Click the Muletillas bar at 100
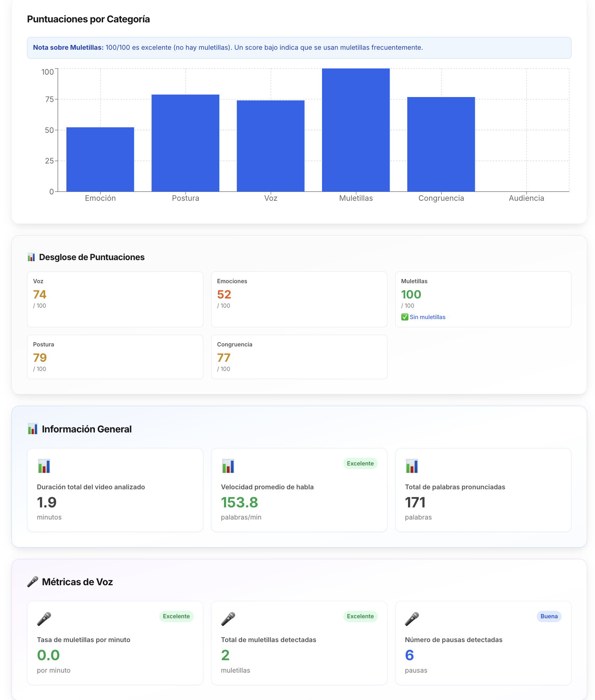595x700 pixels. pyautogui.click(x=356, y=130)
